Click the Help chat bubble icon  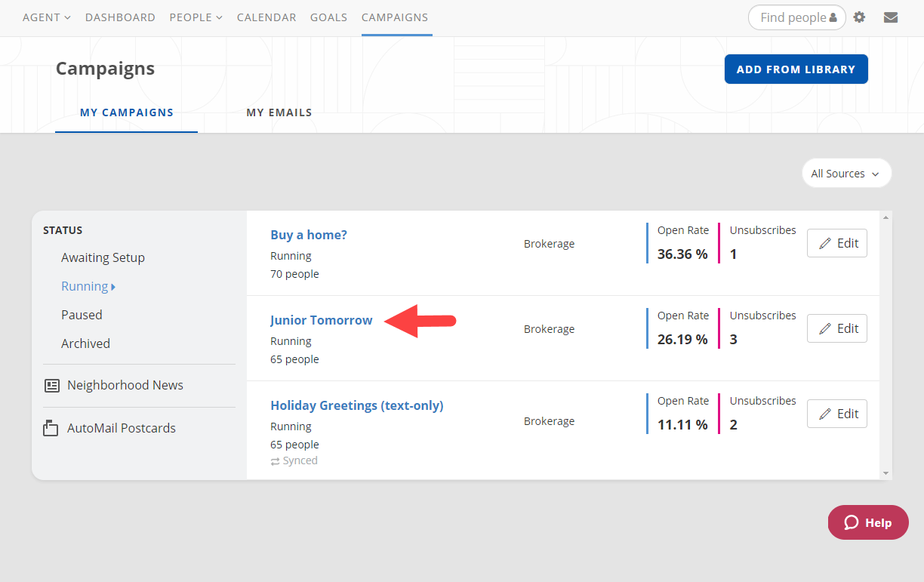pyautogui.click(x=852, y=522)
